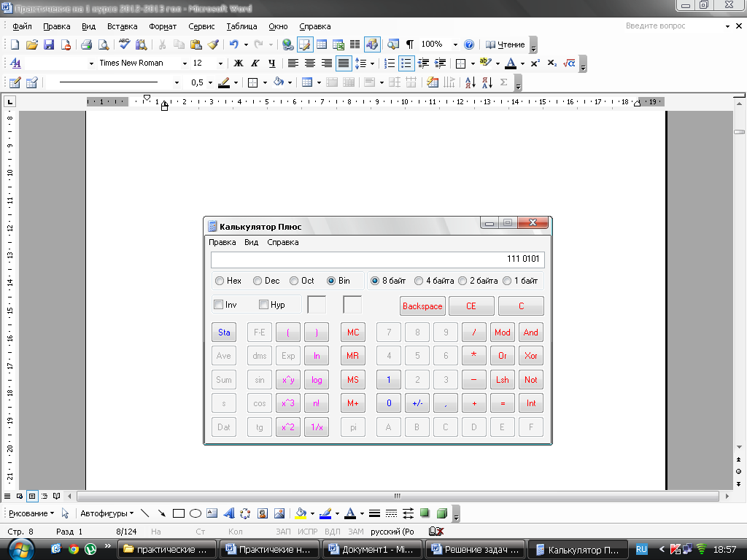
Task: Open the Columns icon in standard toolbar
Action: [x=355, y=44]
